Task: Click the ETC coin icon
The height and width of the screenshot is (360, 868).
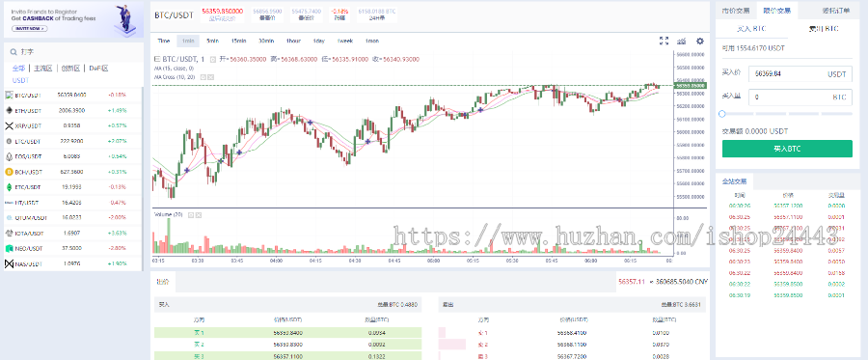Action: 9,187
